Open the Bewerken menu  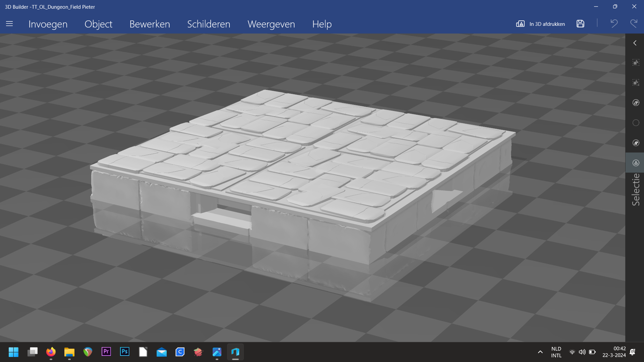(150, 24)
